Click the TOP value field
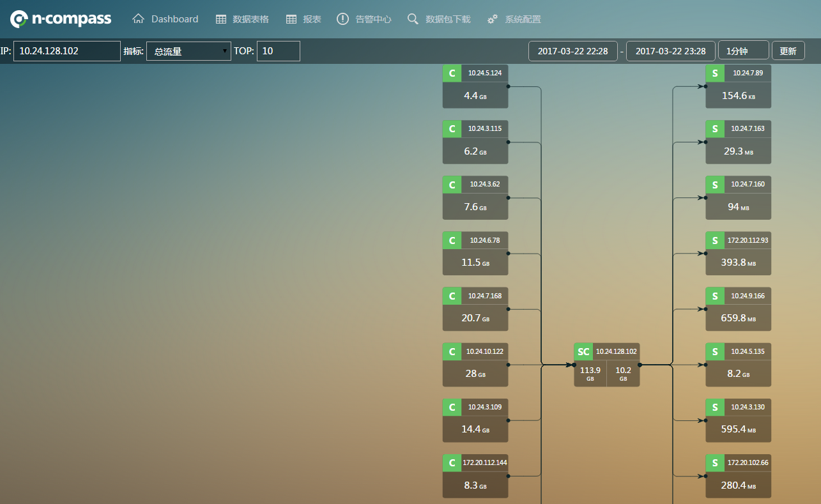 (x=278, y=51)
